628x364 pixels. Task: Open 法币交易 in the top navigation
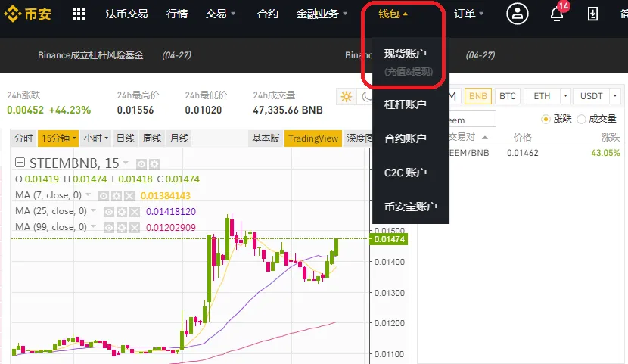(126, 14)
